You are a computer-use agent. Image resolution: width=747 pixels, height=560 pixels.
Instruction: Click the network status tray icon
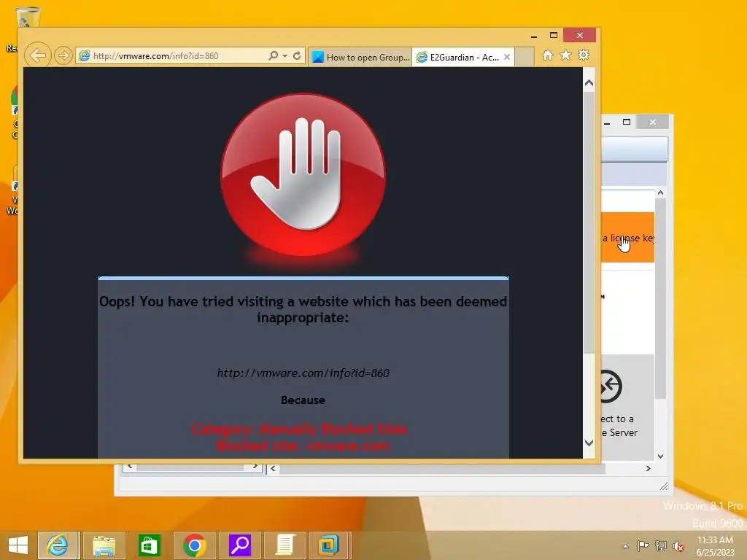[661, 545]
